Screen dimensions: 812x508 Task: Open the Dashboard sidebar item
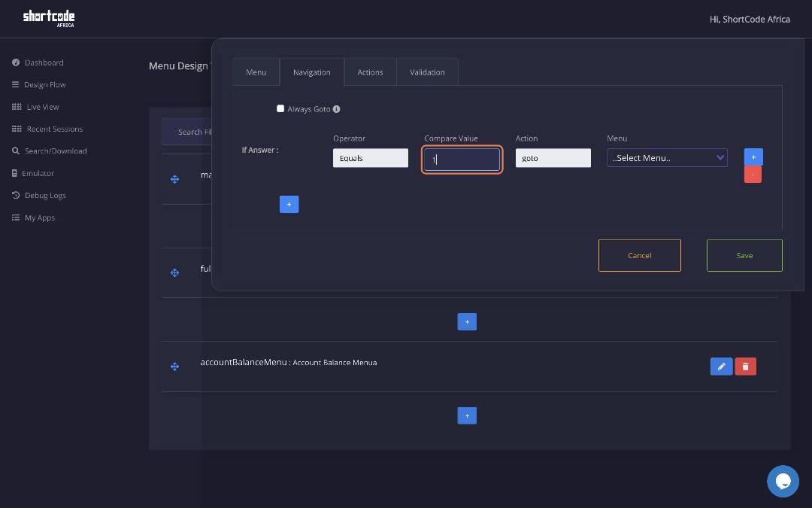pyautogui.click(x=44, y=62)
